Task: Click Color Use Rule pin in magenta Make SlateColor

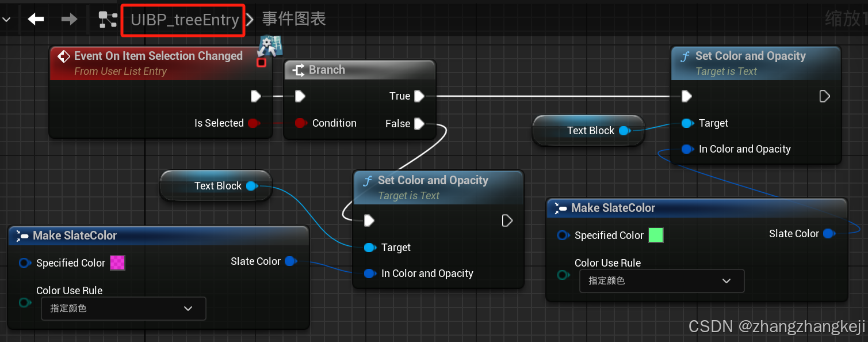Action: click(x=24, y=302)
